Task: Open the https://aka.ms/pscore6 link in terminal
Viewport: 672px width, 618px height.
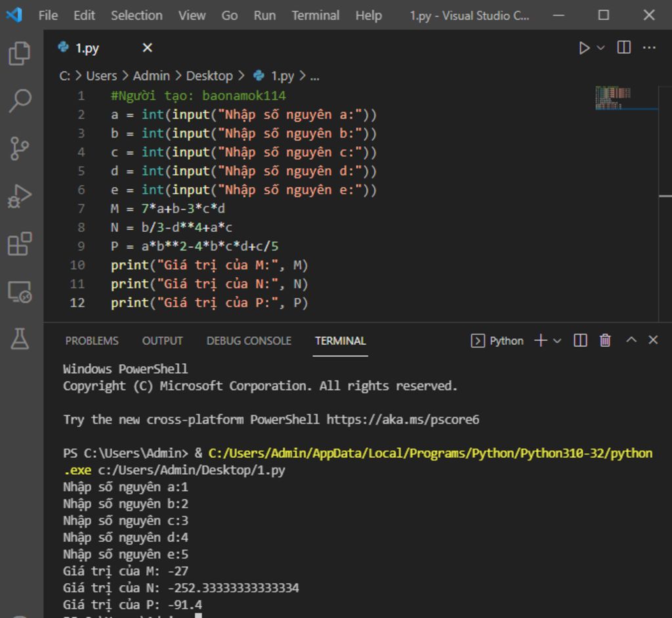Action: 403,419
